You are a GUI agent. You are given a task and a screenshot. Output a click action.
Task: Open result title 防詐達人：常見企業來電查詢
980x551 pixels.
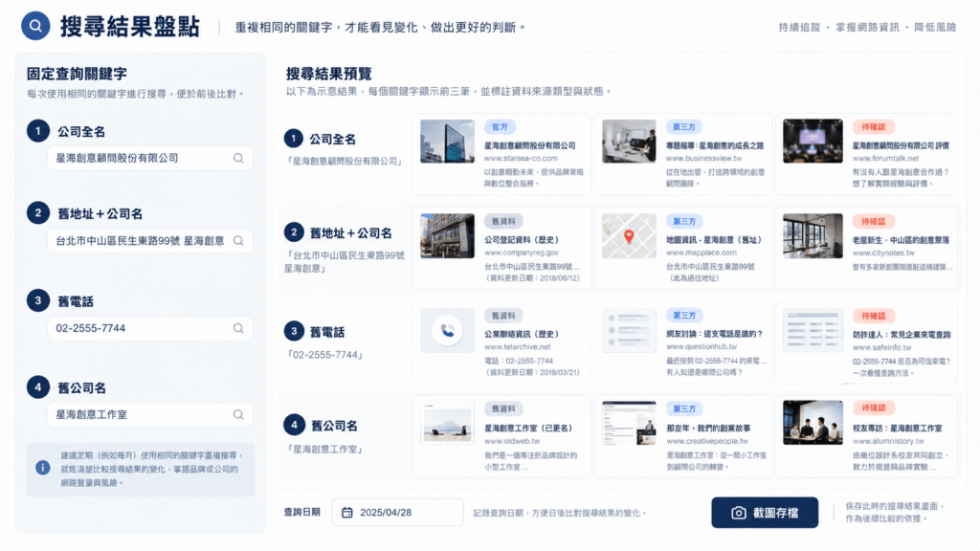tap(902, 334)
